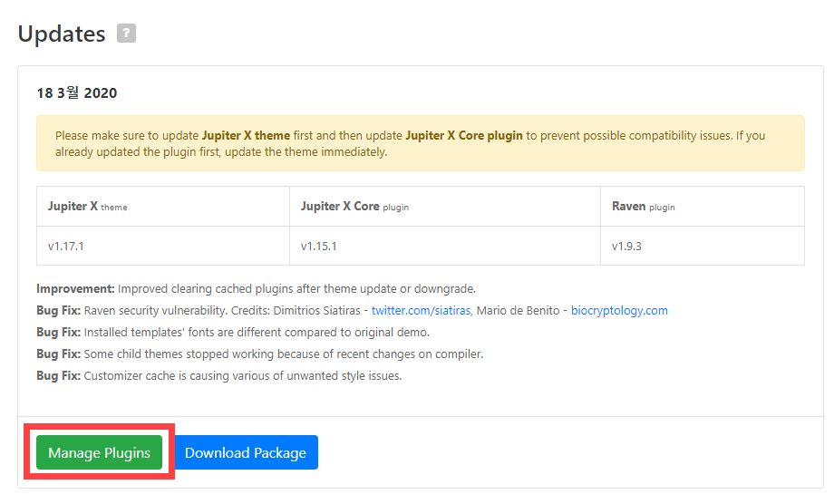Click the Download Package button
834x504 pixels.
tap(246, 452)
